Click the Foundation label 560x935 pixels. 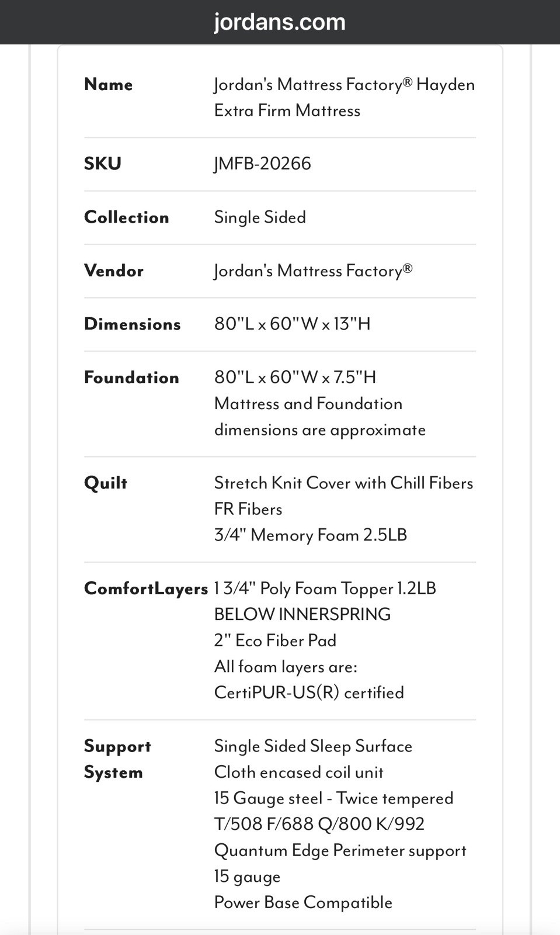point(131,377)
